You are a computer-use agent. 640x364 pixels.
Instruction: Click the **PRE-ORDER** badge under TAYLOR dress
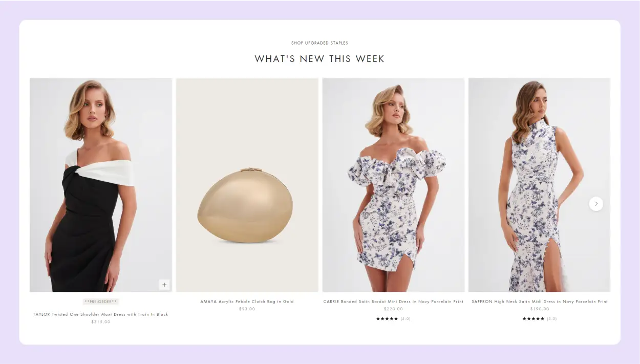pyautogui.click(x=101, y=302)
